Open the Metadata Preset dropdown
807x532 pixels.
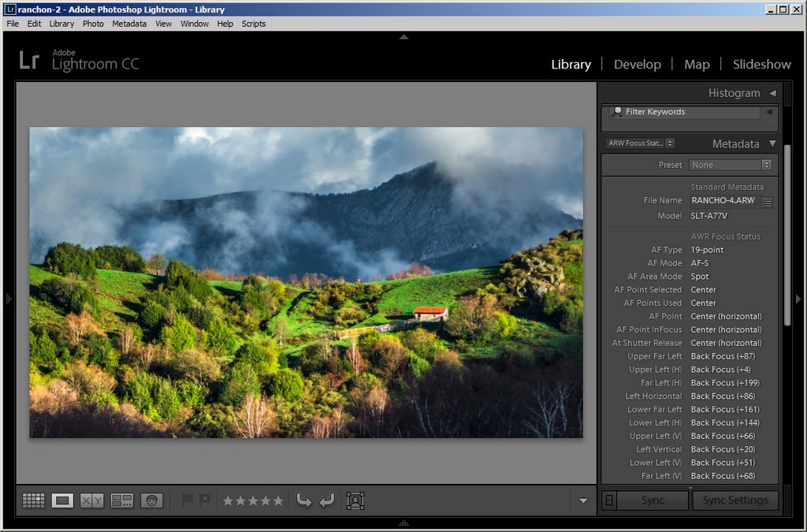point(730,165)
